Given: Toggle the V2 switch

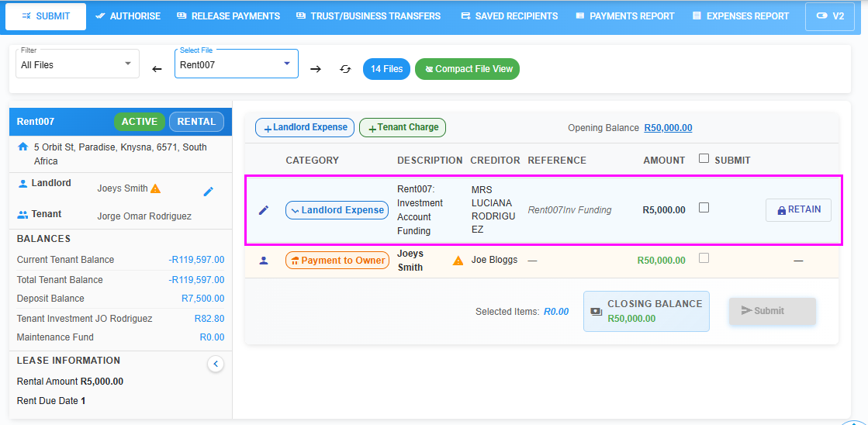Looking at the screenshot, I should [x=829, y=16].
